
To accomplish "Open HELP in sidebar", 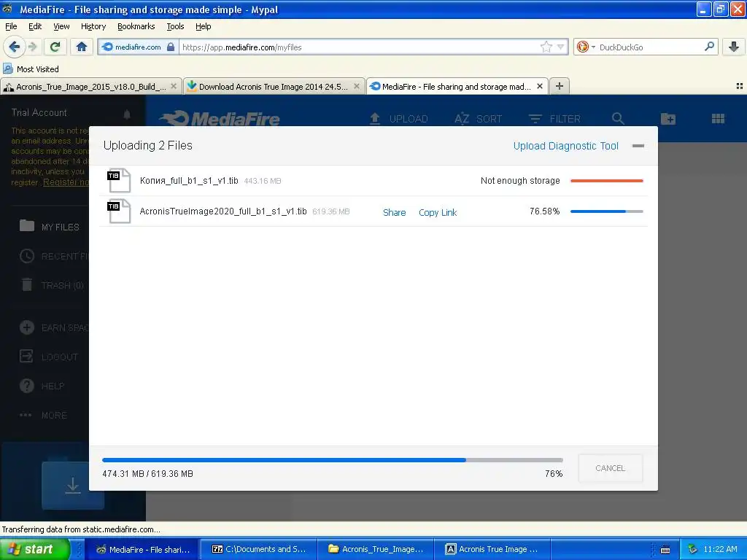I will pyautogui.click(x=42, y=386).
